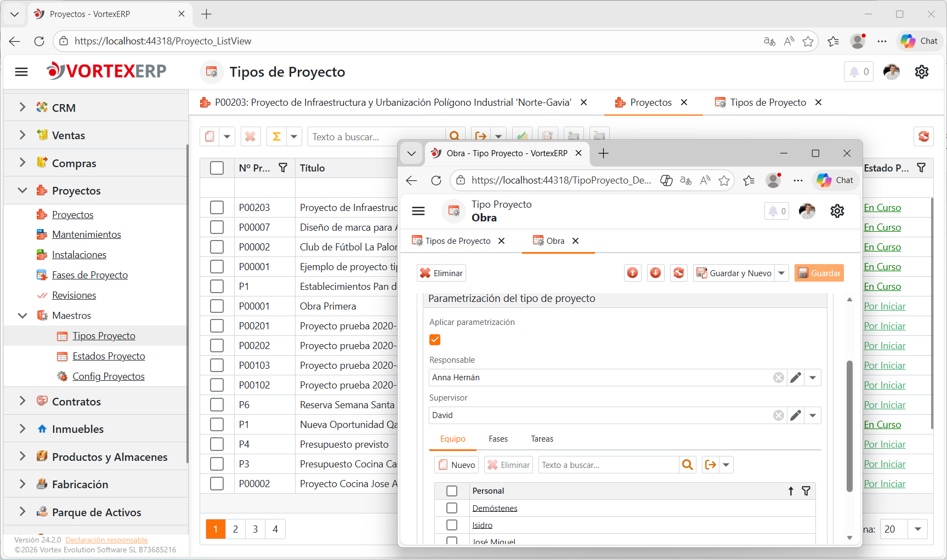Open page size dropdown showing 20
947x560 pixels.
[917, 529]
